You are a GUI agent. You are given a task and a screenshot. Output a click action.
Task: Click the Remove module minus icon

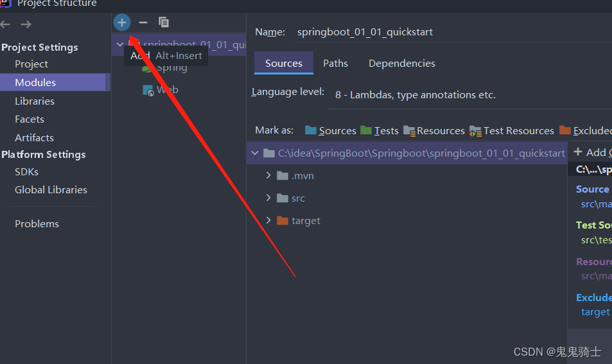click(143, 22)
